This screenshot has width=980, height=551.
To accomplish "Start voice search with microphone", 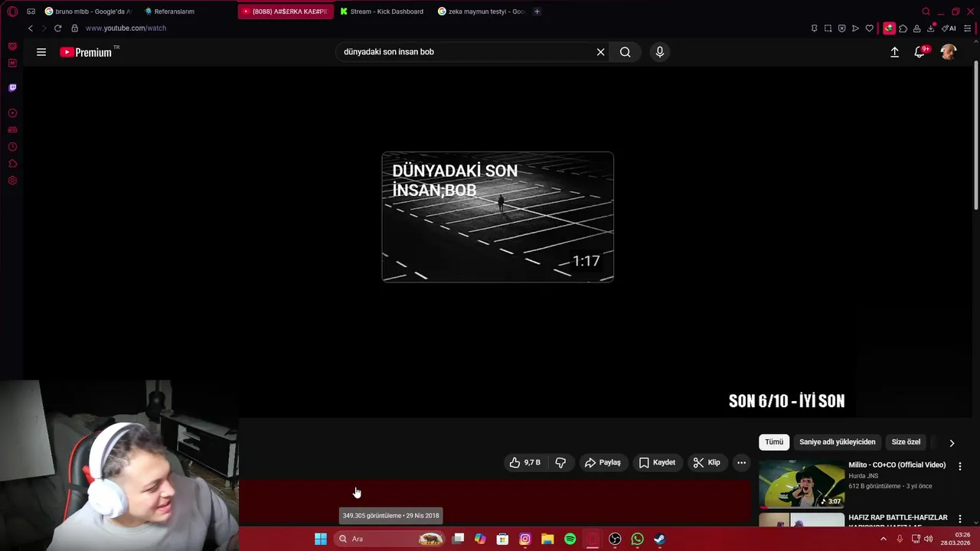I will click(x=660, y=52).
